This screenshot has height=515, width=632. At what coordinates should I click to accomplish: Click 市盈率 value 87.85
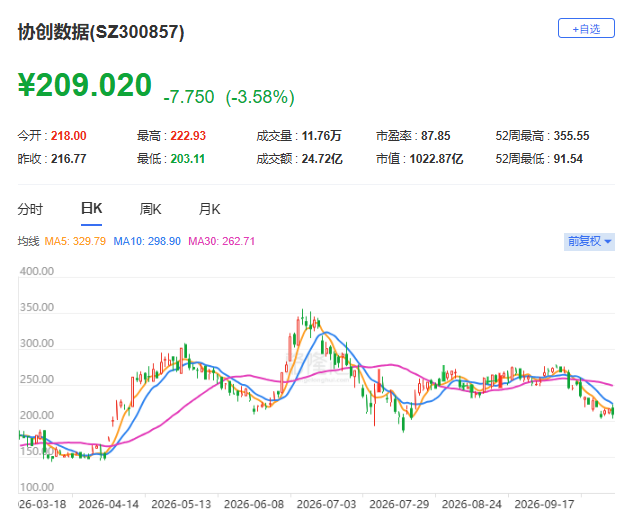(x=436, y=136)
